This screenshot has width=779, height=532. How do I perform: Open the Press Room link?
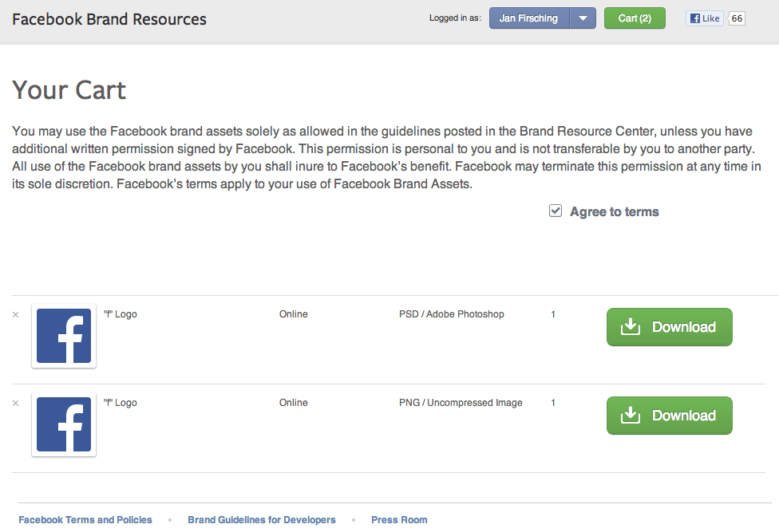pos(399,519)
